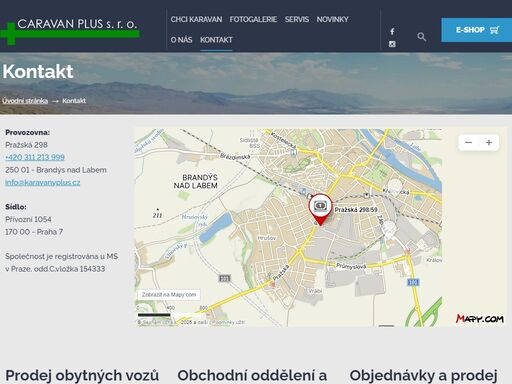Viewport: 512px width, 384px height.
Task: Zoom out the map with minus button
Action: click(x=468, y=143)
